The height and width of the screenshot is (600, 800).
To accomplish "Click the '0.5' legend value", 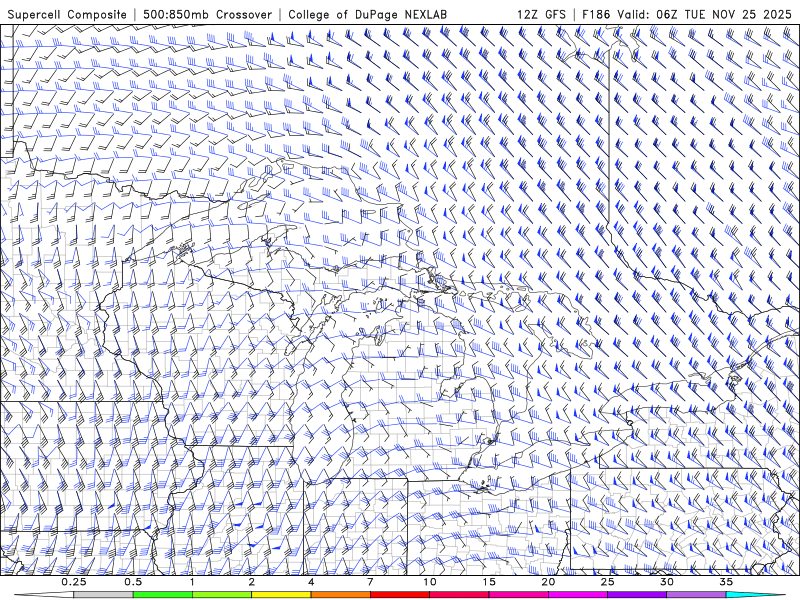I will coord(133,582).
